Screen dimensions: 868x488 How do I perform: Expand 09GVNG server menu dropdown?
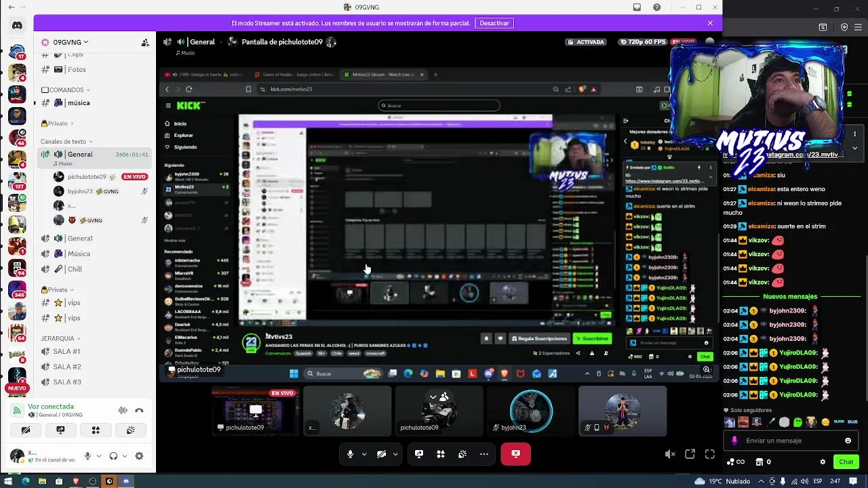click(85, 42)
